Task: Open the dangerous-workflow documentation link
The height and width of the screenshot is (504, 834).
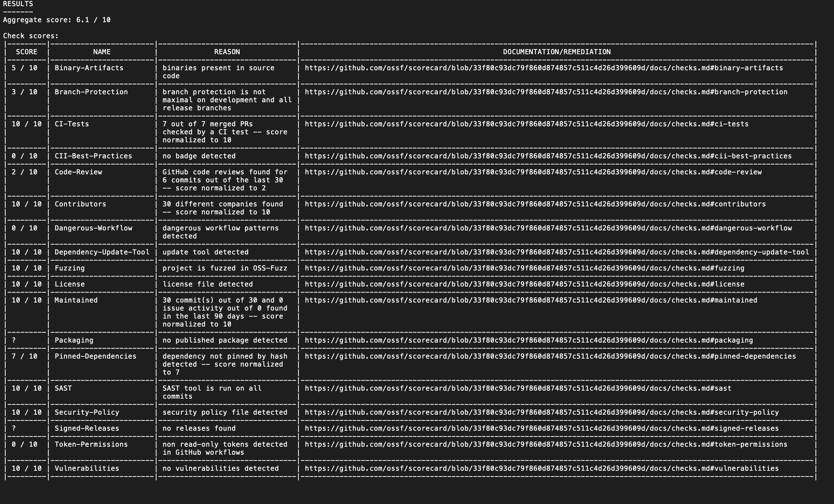Action: coord(548,228)
